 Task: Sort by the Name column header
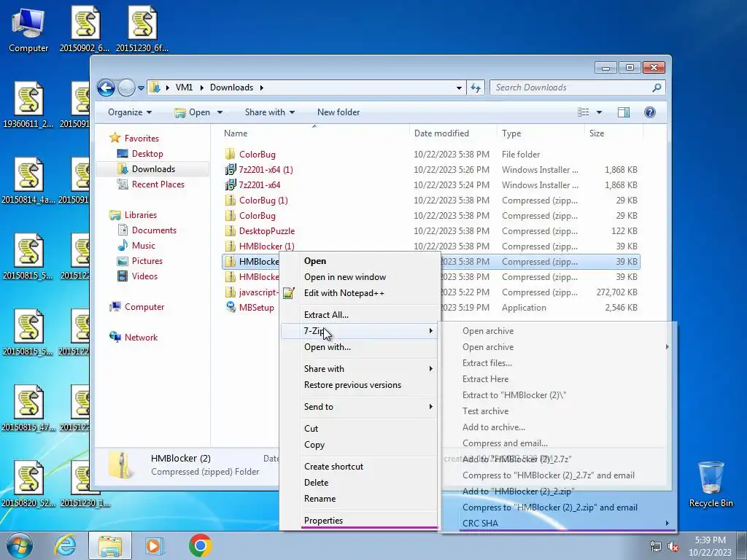pos(314,133)
